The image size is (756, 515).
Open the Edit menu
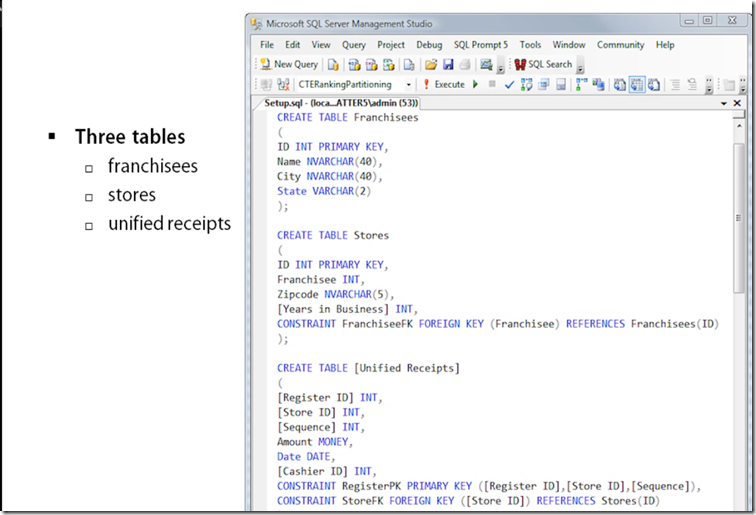292,45
